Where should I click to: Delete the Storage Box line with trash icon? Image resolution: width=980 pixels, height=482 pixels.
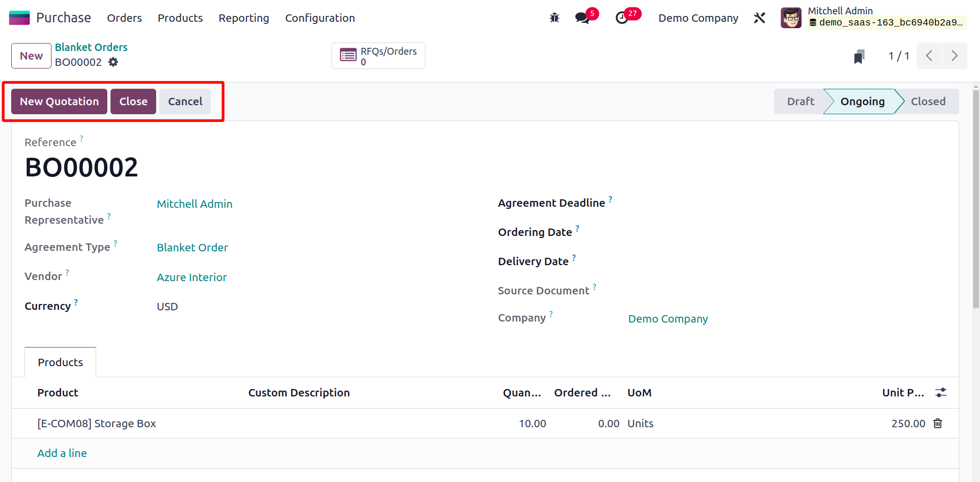pyautogui.click(x=938, y=424)
